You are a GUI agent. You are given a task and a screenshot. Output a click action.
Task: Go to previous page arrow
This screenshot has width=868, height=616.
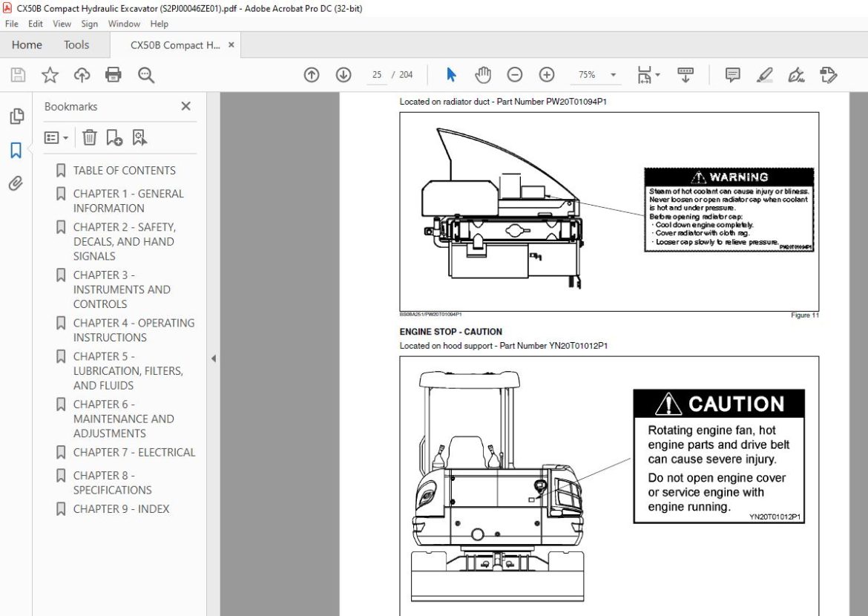[312, 75]
